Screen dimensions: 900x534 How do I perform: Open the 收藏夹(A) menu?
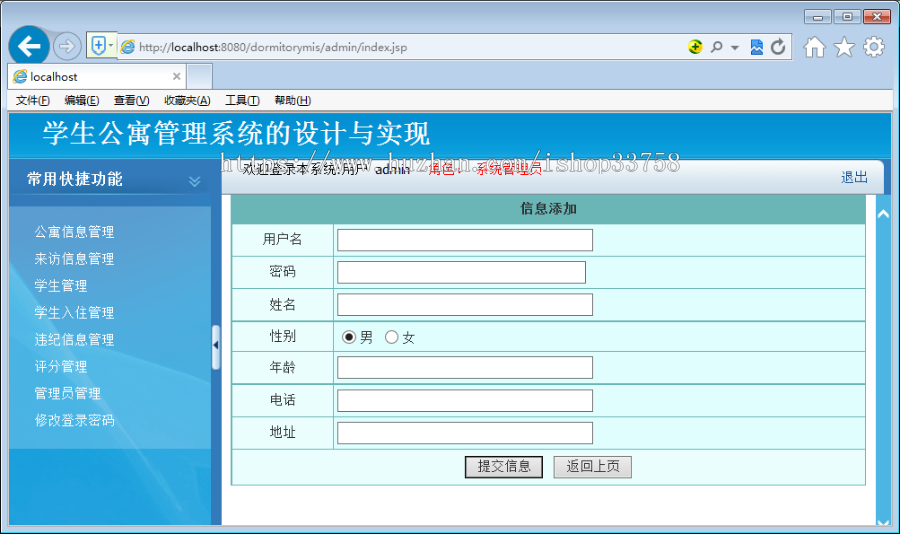coord(187,100)
